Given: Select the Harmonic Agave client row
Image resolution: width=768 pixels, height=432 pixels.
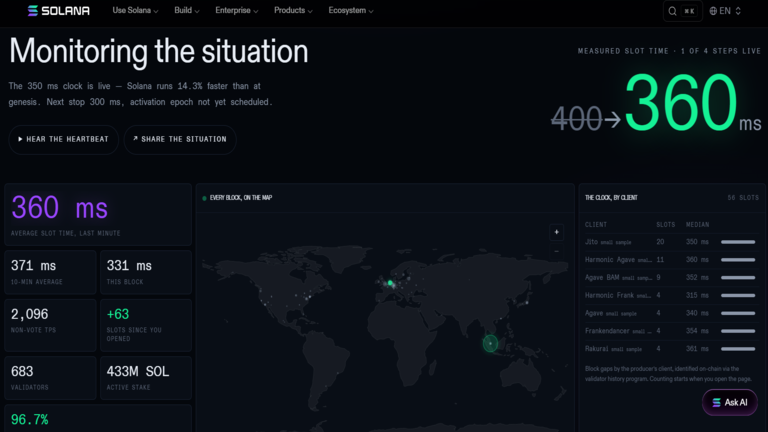Looking at the screenshot, I should 671,260.
